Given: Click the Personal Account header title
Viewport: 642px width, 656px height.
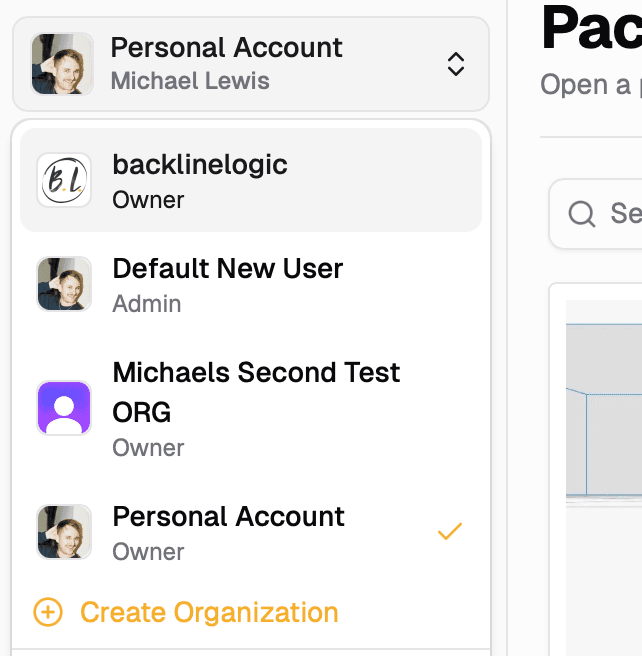Looking at the screenshot, I should pyautogui.click(x=226, y=47).
